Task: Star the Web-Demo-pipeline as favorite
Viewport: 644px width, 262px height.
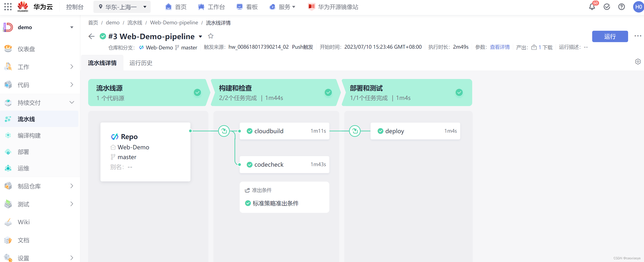Action: [210, 36]
